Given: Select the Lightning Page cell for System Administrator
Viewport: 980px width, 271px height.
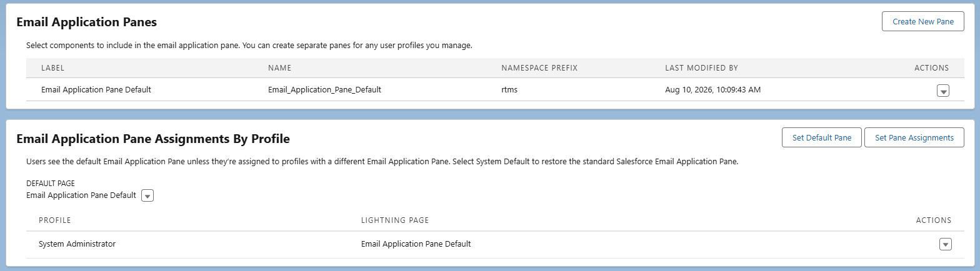Looking at the screenshot, I should [416, 244].
